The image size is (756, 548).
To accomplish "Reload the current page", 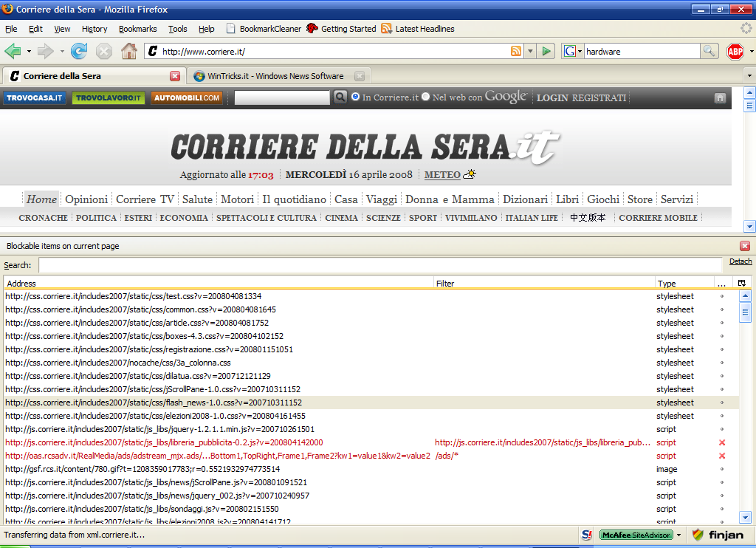I will pyautogui.click(x=79, y=51).
